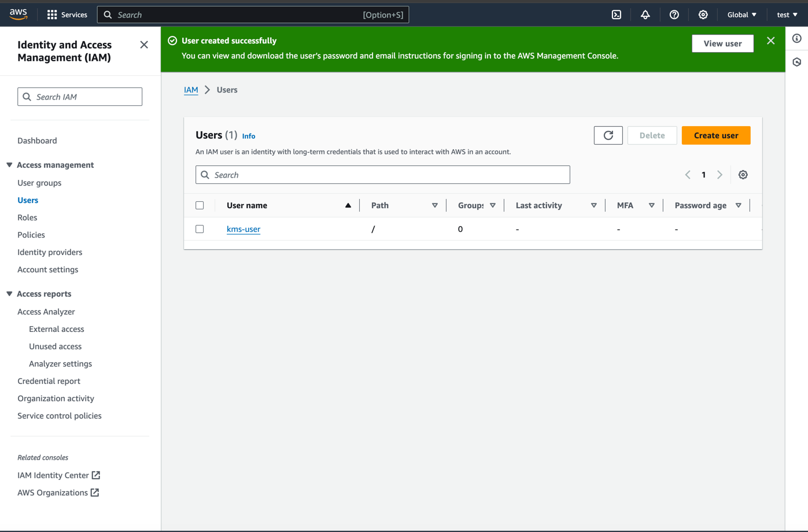The width and height of the screenshot is (808, 532).
Task: Click the Groups count 0 cell
Action: [x=460, y=229]
